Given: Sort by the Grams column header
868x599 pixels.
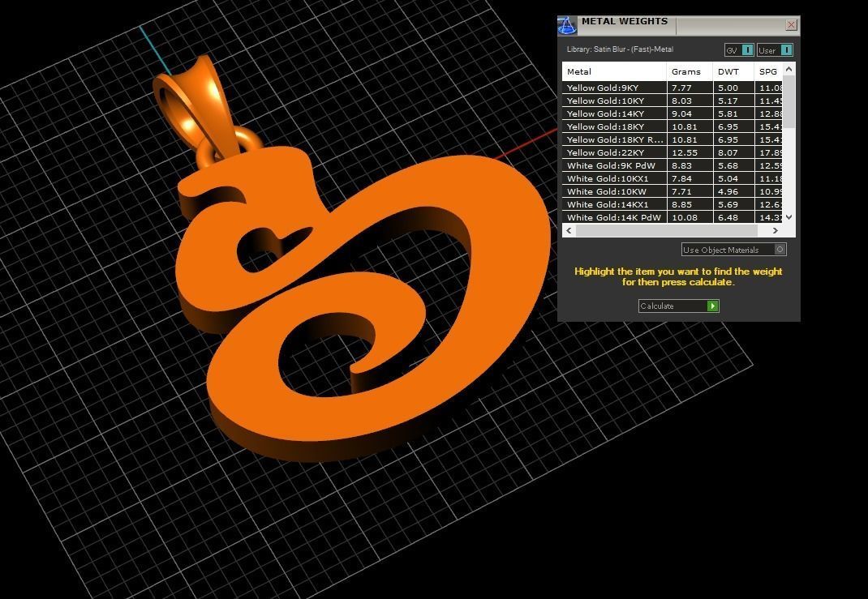Looking at the screenshot, I should pos(690,71).
